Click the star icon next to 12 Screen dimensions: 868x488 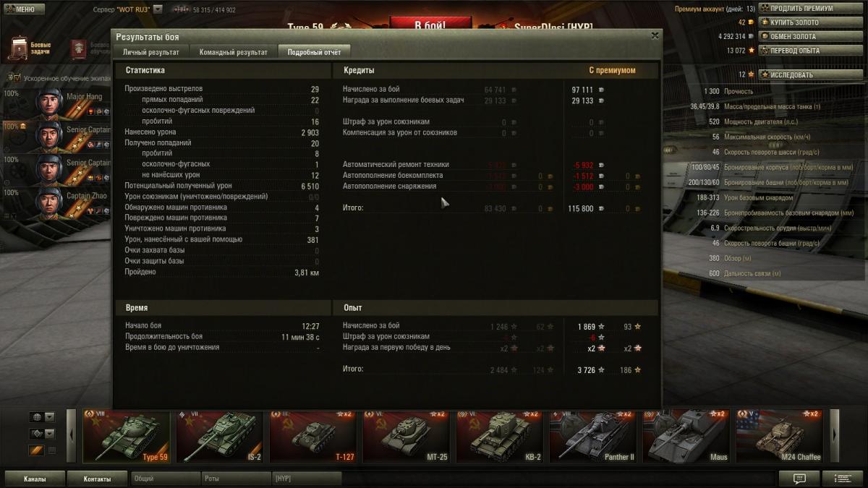click(751, 74)
